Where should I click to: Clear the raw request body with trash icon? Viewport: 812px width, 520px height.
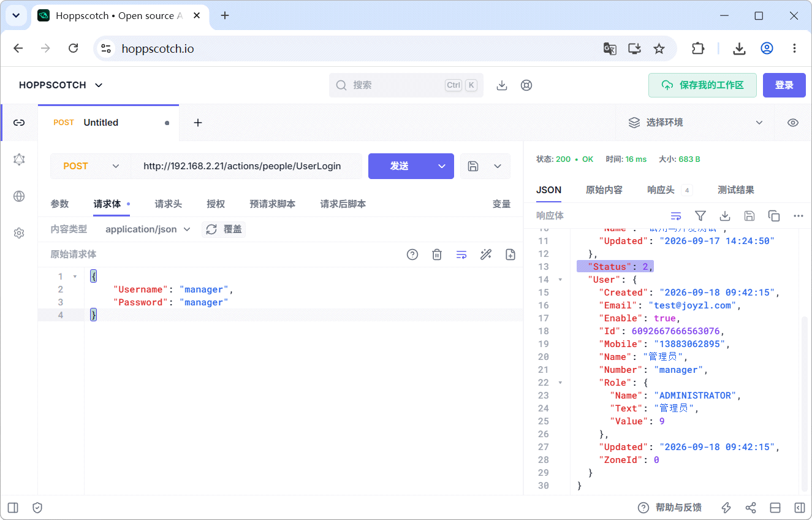[x=437, y=254]
